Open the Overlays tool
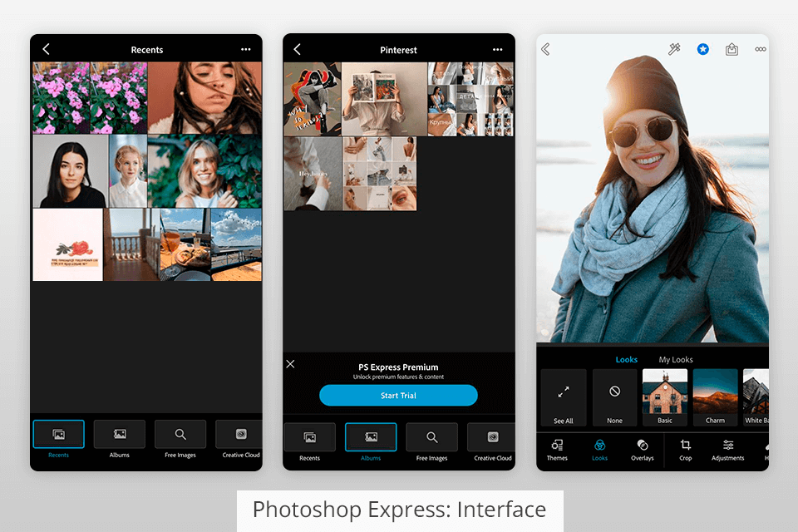798x532 pixels. pos(643,450)
